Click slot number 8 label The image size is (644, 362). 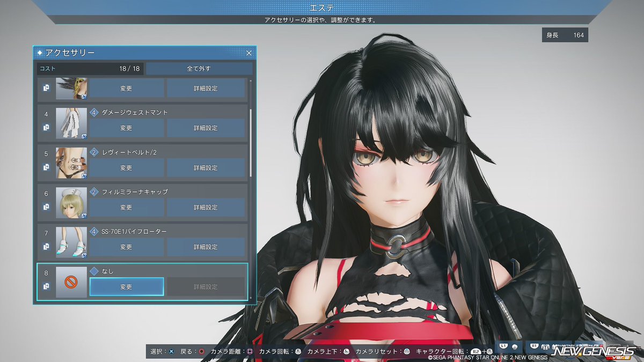(x=46, y=272)
